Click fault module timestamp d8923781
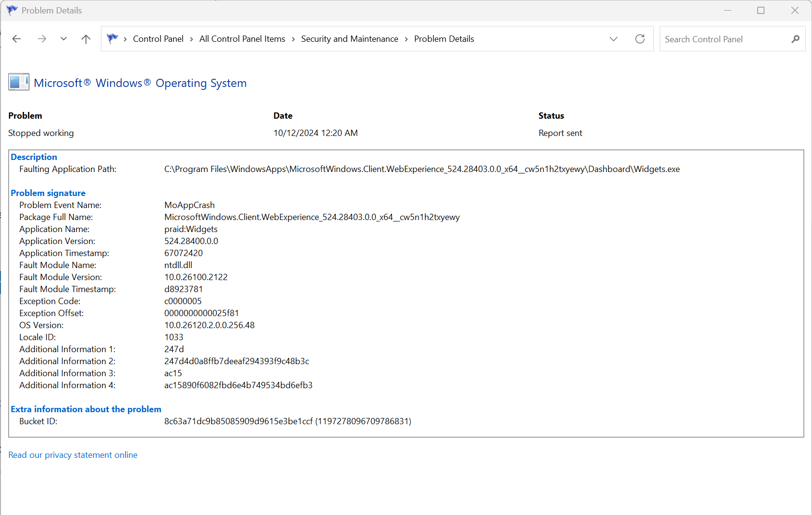Image resolution: width=812 pixels, height=515 pixels. [184, 289]
